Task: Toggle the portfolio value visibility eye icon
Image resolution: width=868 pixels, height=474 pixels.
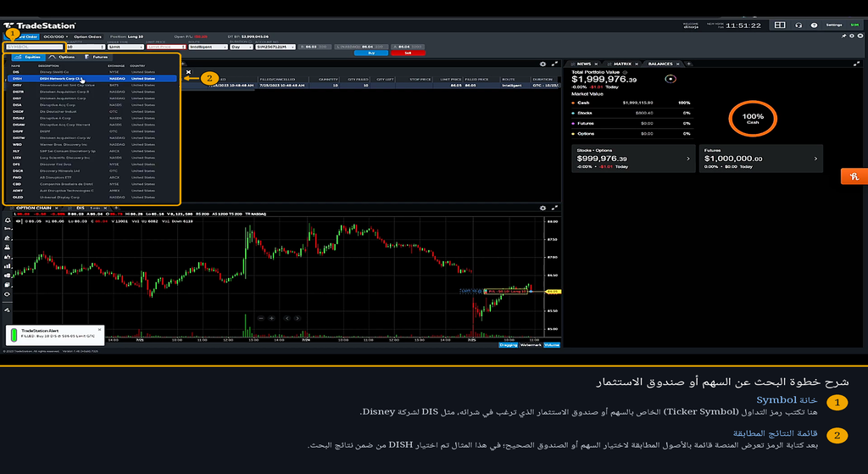Action: [x=670, y=79]
